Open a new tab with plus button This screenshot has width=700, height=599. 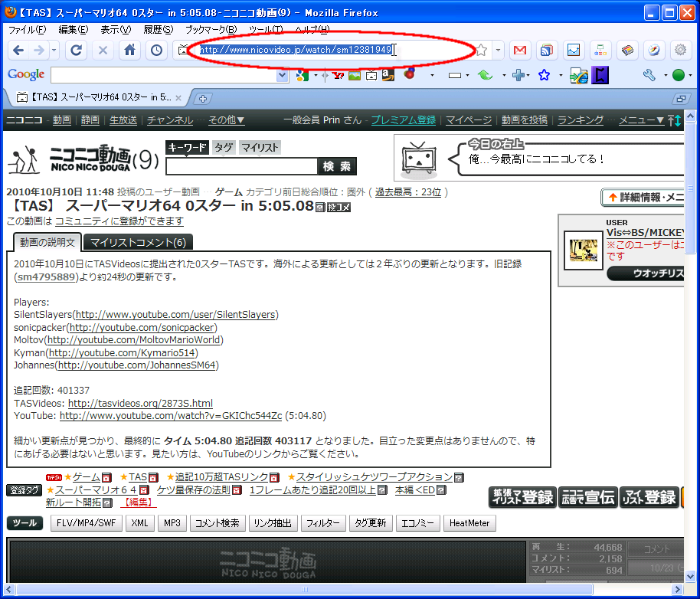point(203,98)
